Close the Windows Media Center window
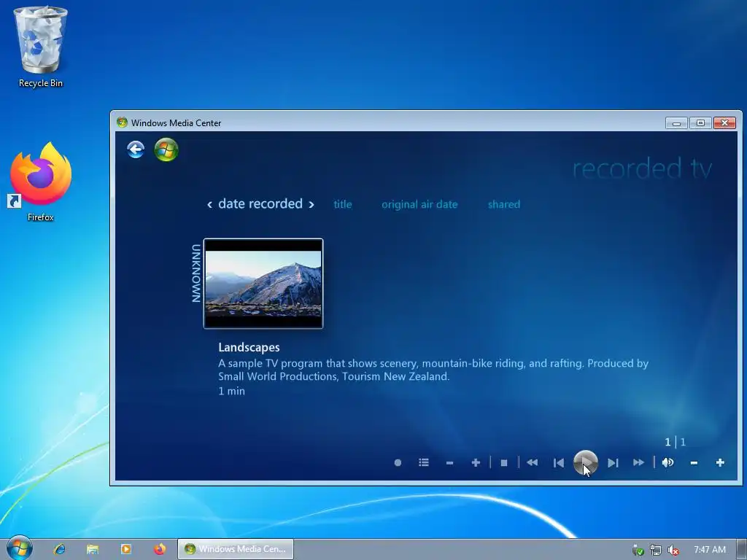This screenshot has height=560, width=747. pos(724,122)
